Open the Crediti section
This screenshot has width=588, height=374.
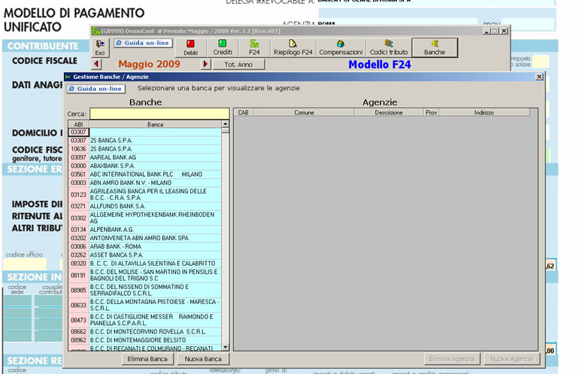pos(223,47)
